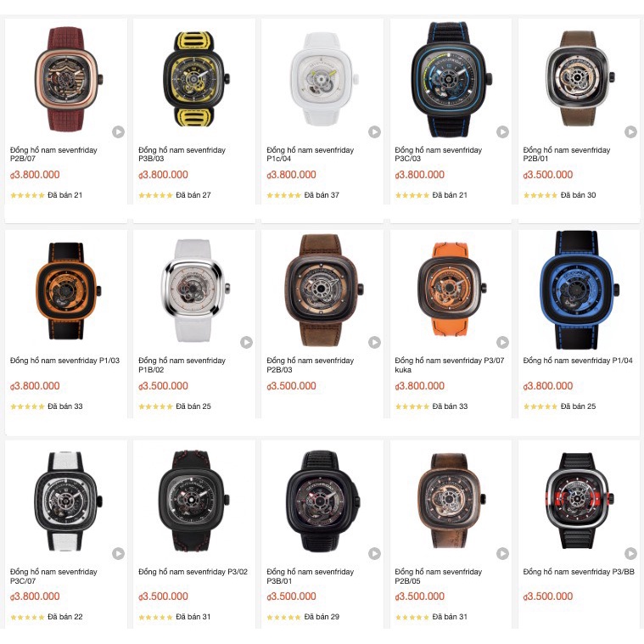The width and height of the screenshot is (644, 644).
Task: Click the star rating of P3/02 watch
Action: 155,617
